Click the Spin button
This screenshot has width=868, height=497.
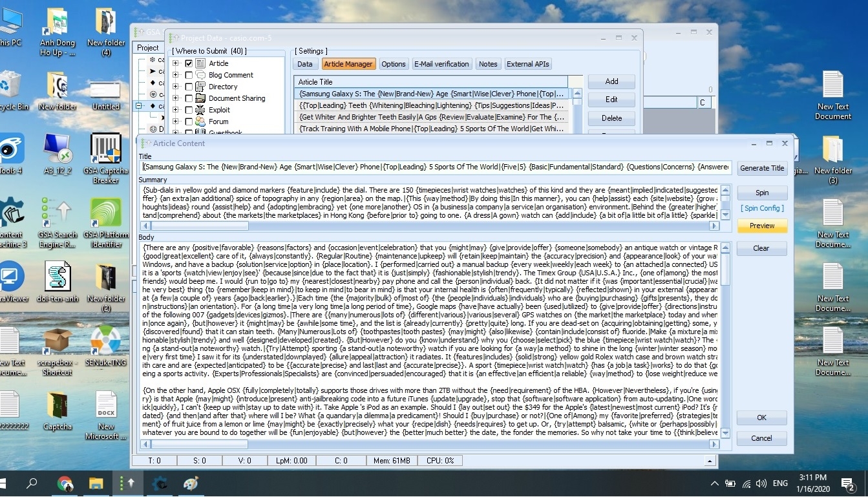pos(762,193)
